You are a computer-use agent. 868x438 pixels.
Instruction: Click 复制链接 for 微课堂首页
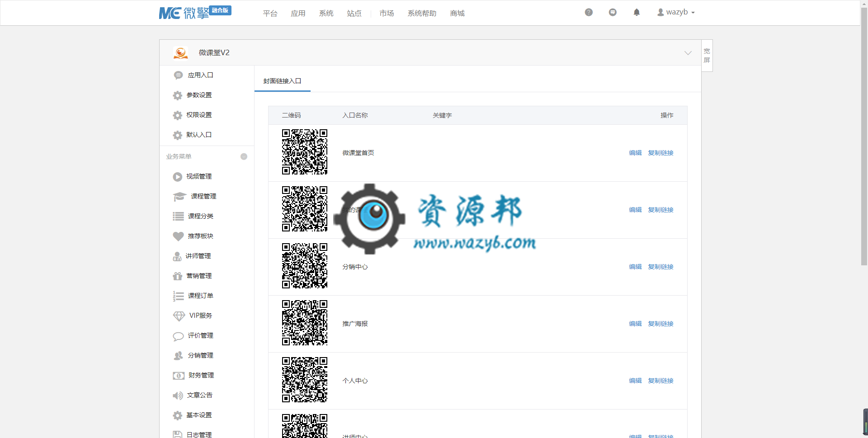pyautogui.click(x=660, y=153)
